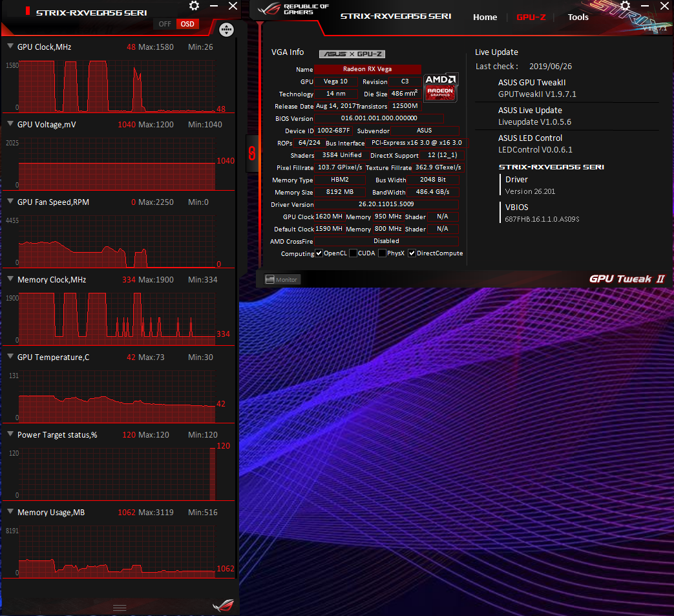This screenshot has height=616, width=674.
Task: Click the GPU Fan Speed graph area
Action: 117,242
